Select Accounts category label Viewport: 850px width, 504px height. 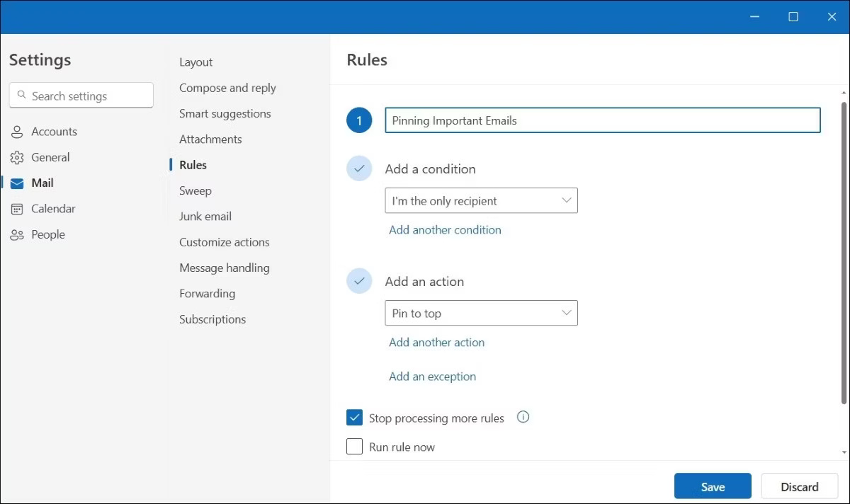54,132
